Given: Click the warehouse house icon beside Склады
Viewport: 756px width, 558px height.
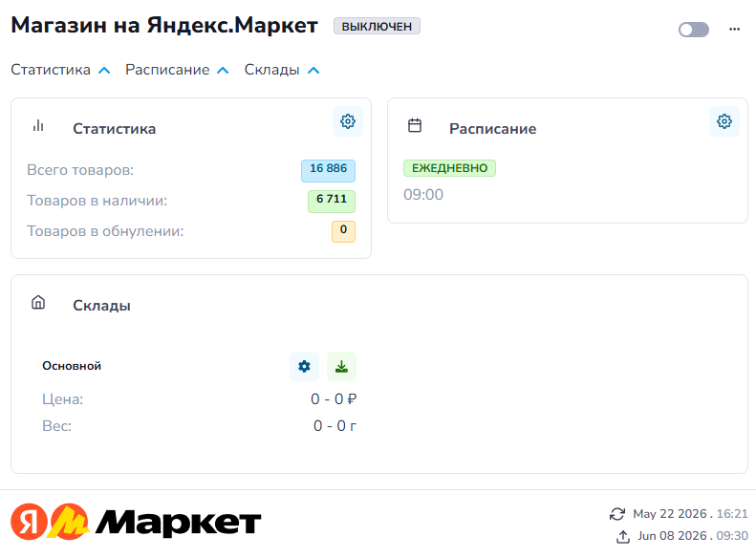Looking at the screenshot, I should point(38,303).
